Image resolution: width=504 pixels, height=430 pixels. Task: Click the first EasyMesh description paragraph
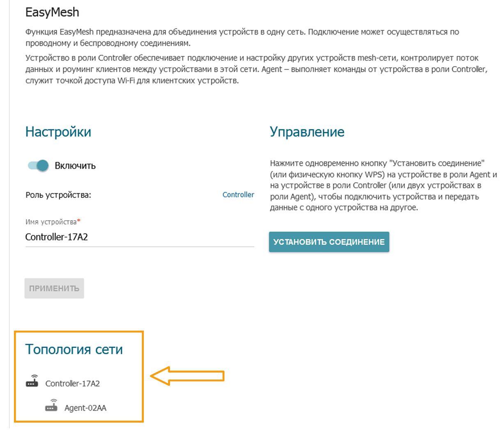click(242, 37)
